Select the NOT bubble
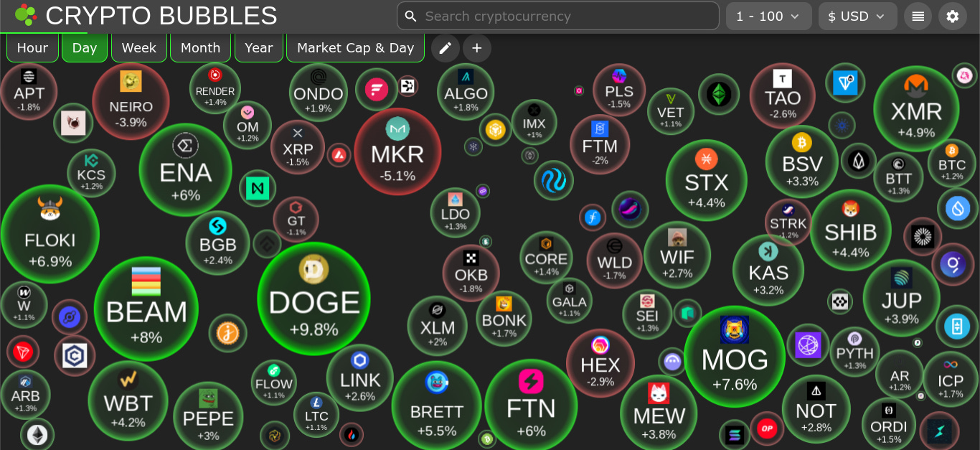Viewport: 980px width, 450px height. tap(816, 409)
